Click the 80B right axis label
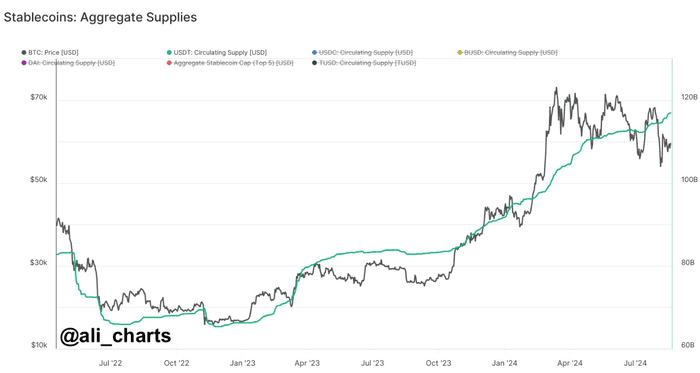 click(688, 263)
